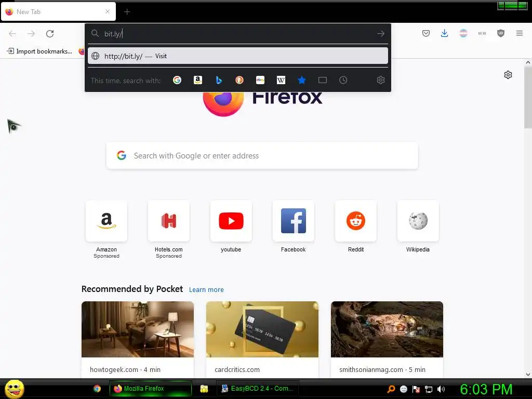Open search settings gear in the dropdown
This screenshot has height=399, width=532.
(x=381, y=80)
